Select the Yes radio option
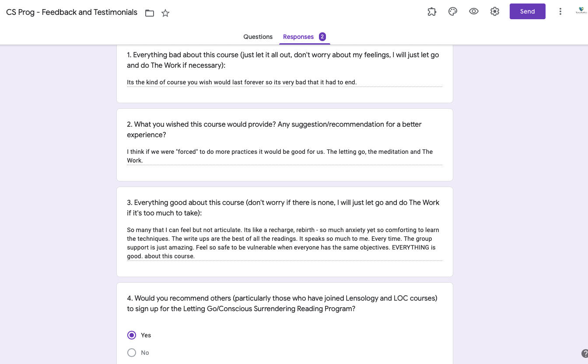The width and height of the screenshot is (588, 364). coord(132,335)
